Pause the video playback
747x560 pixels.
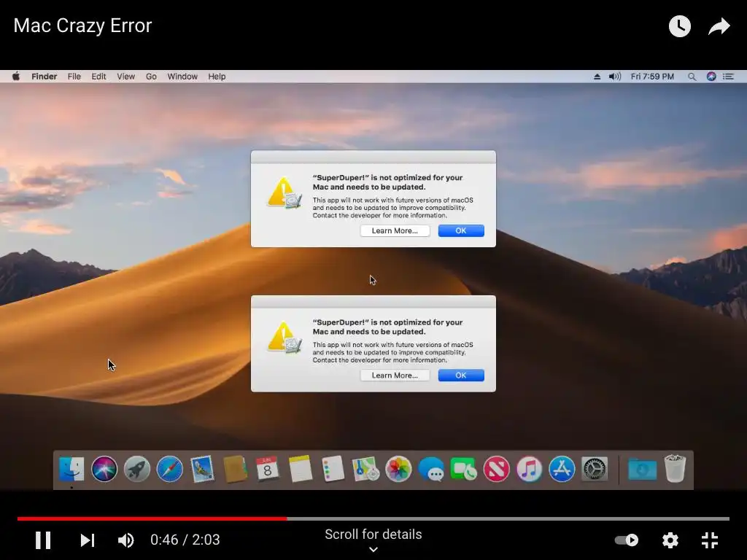[x=43, y=540]
